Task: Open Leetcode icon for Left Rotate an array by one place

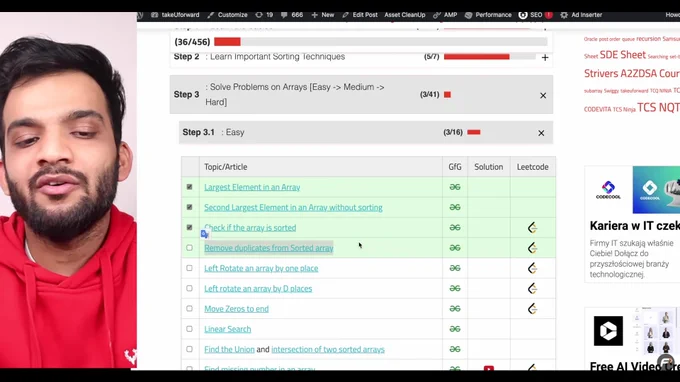Action: click(532, 268)
